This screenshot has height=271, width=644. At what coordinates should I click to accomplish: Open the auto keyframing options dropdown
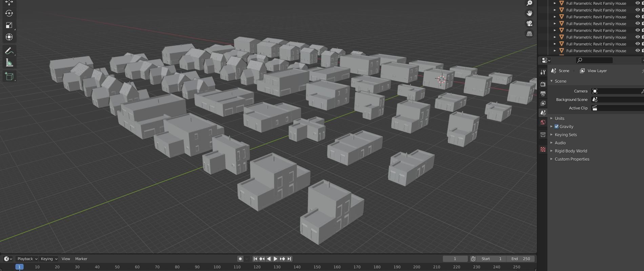(x=247, y=259)
